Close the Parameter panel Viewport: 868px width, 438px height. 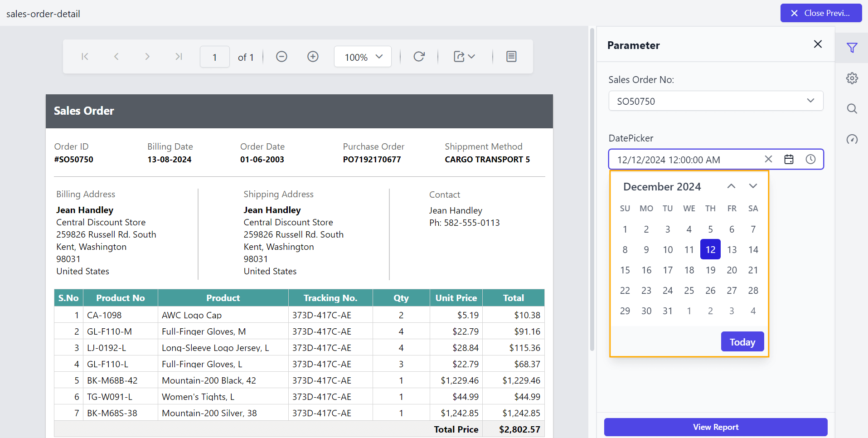[x=817, y=44]
